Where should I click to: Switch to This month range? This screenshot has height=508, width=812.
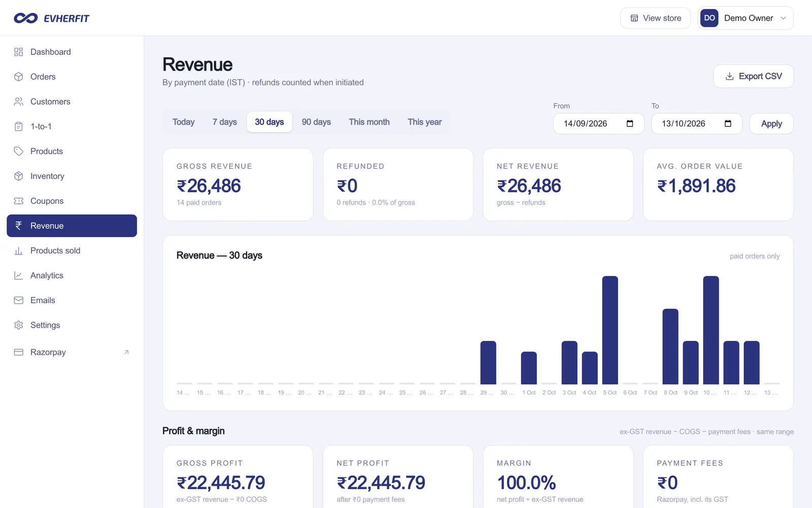point(369,122)
